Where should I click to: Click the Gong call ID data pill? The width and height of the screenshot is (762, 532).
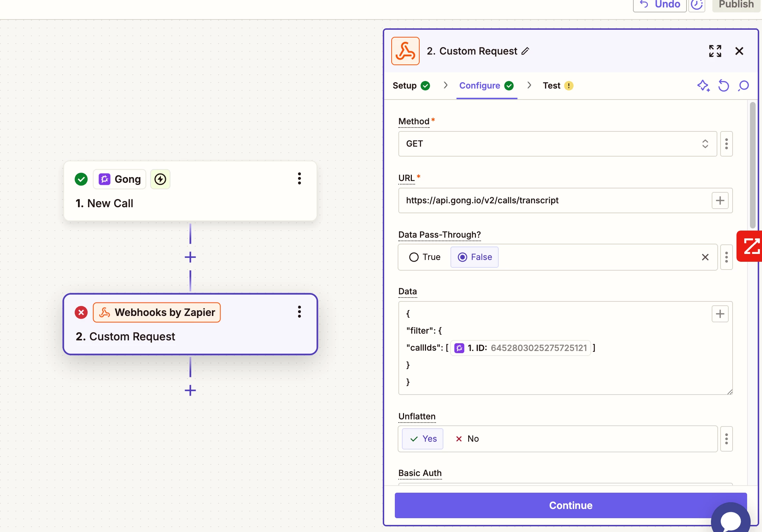(x=520, y=348)
